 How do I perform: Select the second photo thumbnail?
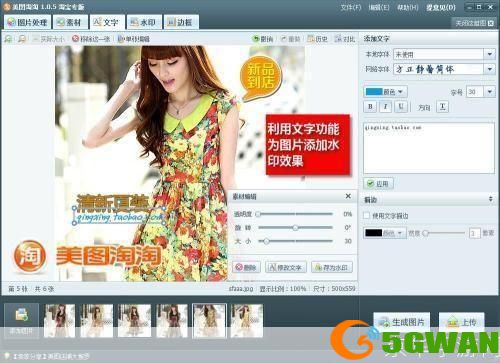point(97,320)
